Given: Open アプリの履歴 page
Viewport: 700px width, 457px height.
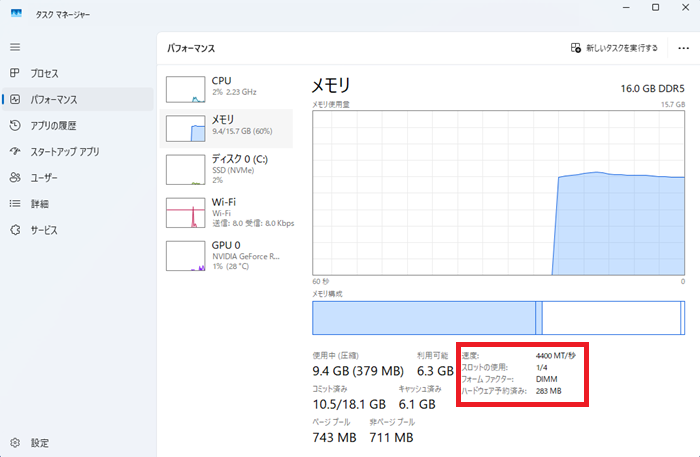Looking at the screenshot, I should [78, 125].
